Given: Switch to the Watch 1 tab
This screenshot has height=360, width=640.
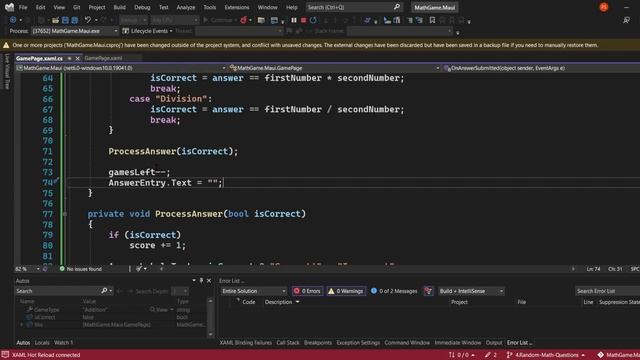Looking at the screenshot, I should click(63, 343).
